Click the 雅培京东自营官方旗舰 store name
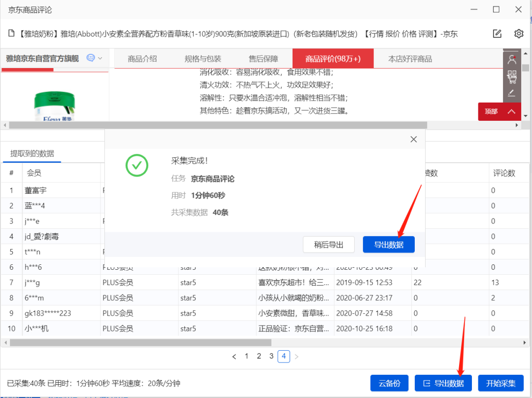Image resolution: width=532 pixels, height=398 pixels. click(42, 58)
